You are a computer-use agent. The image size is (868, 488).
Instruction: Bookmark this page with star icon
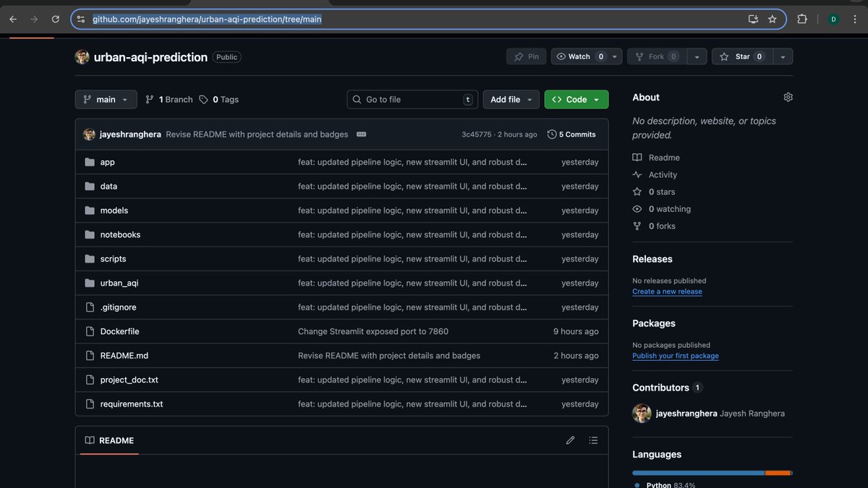tap(773, 20)
